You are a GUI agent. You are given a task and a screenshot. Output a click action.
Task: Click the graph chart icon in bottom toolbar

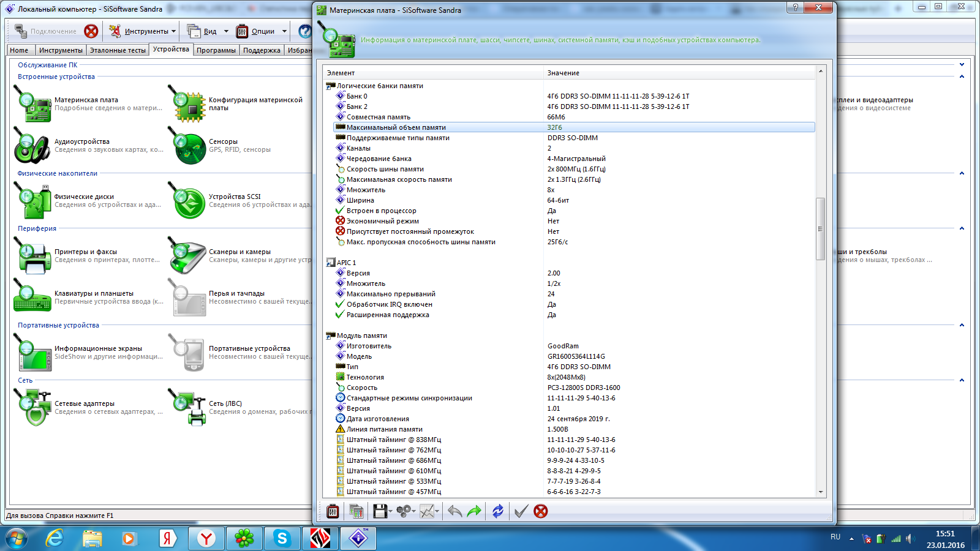pos(426,511)
